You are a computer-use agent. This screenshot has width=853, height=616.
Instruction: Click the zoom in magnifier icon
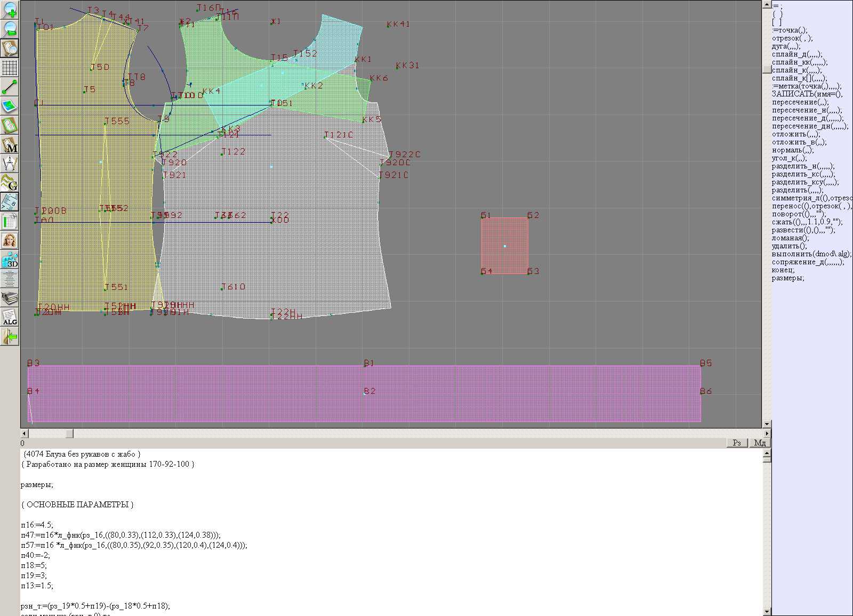(10, 10)
